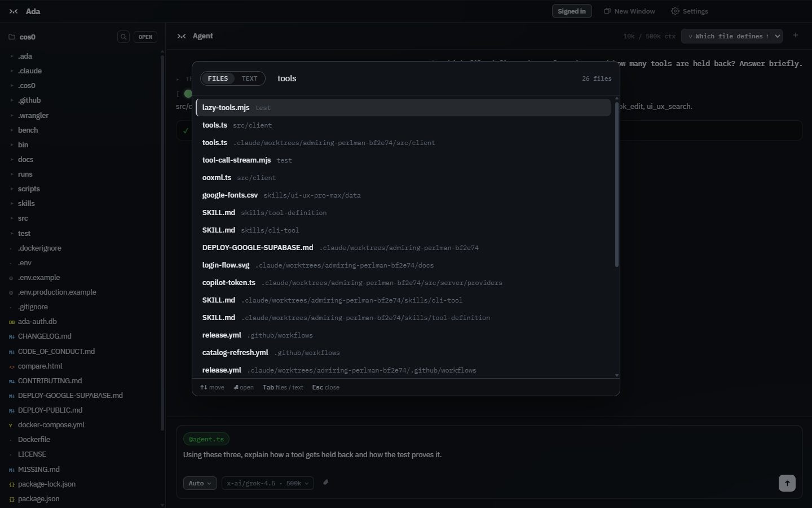Viewport: 812px width, 508px height.
Task: Click the paperclip attach icon
Action: (x=325, y=483)
